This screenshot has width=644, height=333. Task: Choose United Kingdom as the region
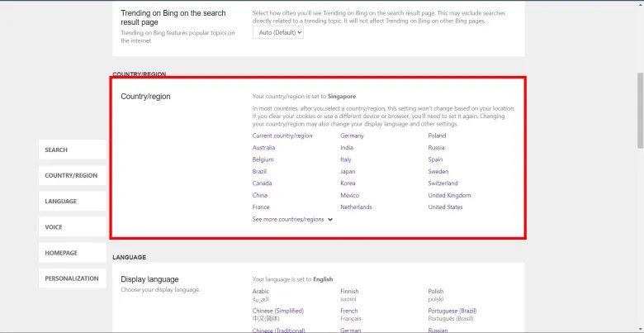pyautogui.click(x=449, y=195)
